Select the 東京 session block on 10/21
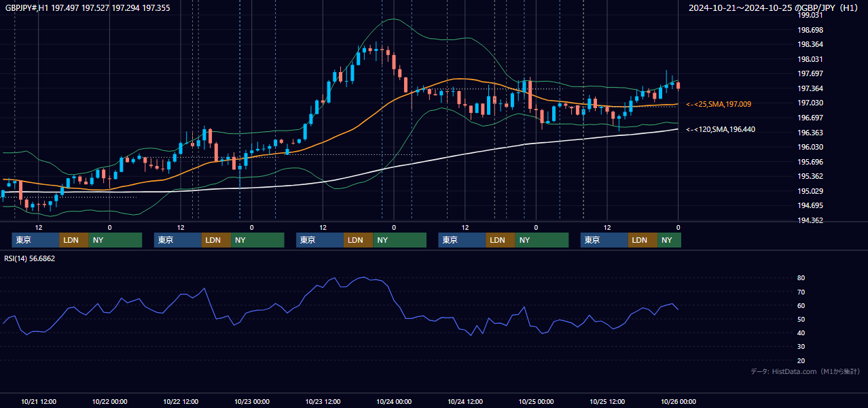 pyautogui.click(x=35, y=240)
